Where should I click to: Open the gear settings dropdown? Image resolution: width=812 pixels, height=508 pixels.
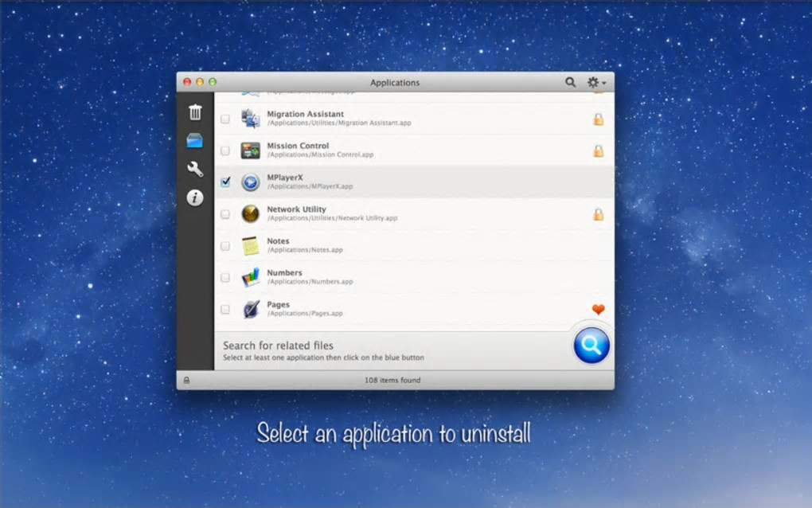(596, 82)
